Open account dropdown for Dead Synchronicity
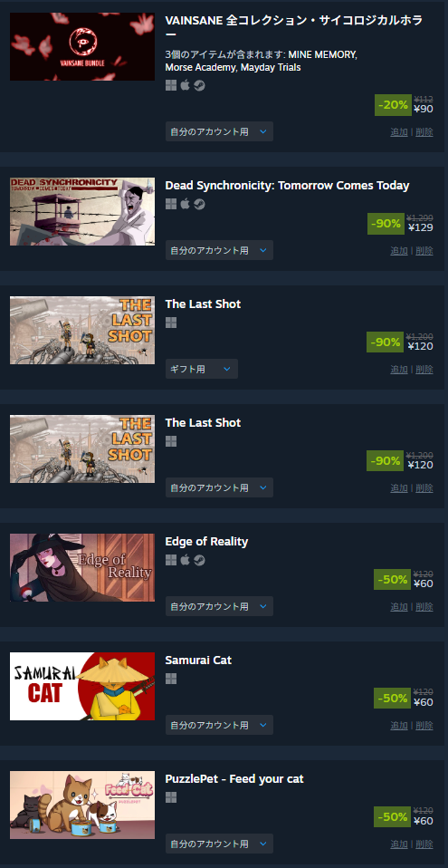Image resolution: width=448 pixels, height=868 pixels. pyautogui.click(x=219, y=250)
